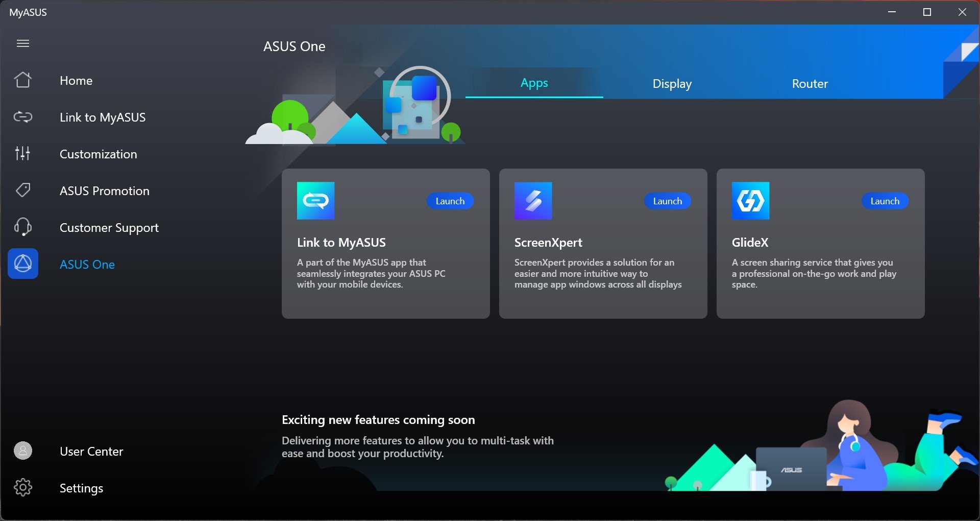Open Link to MyASUS sidebar entry
Viewport: 980px width, 521px height.
103,117
